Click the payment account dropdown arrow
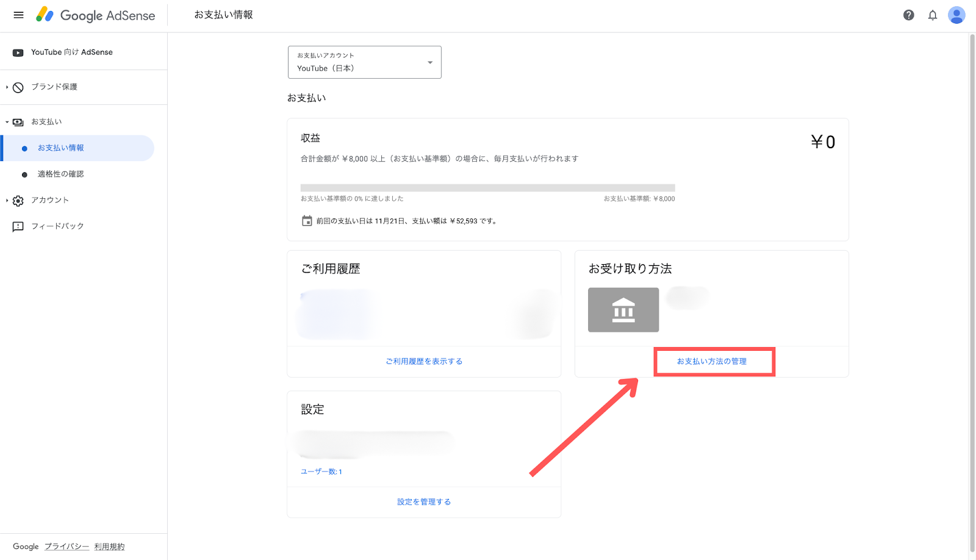The height and width of the screenshot is (560, 976). coord(430,62)
